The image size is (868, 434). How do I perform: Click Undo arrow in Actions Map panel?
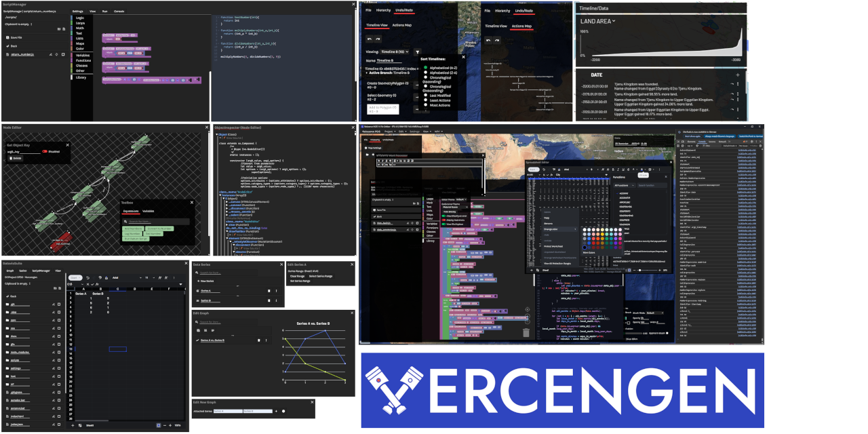(488, 40)
